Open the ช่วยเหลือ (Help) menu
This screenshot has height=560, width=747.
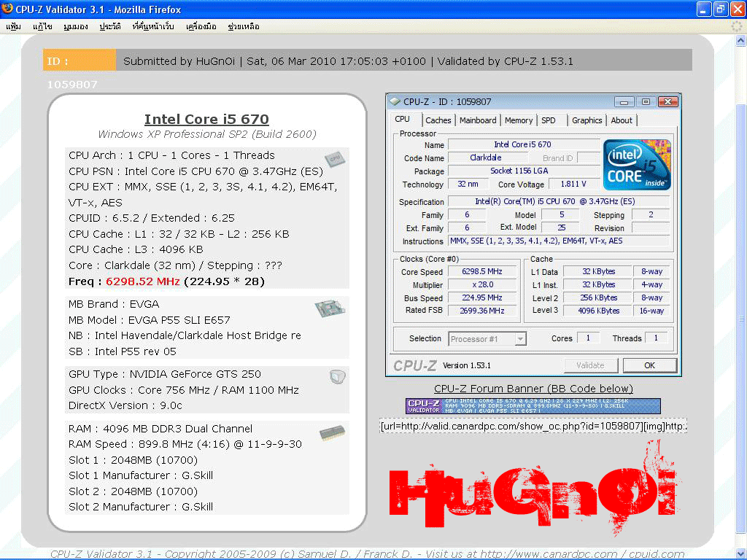tap(244, 26)
